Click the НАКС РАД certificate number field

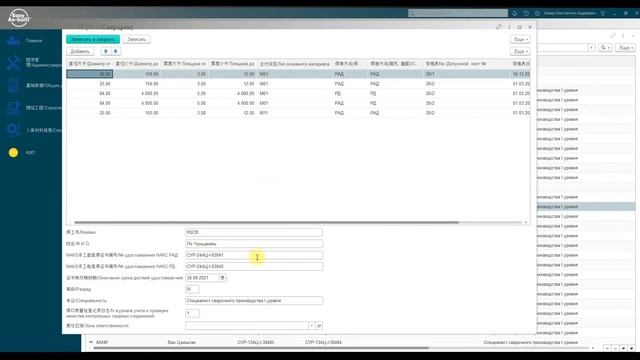(254, 255)
